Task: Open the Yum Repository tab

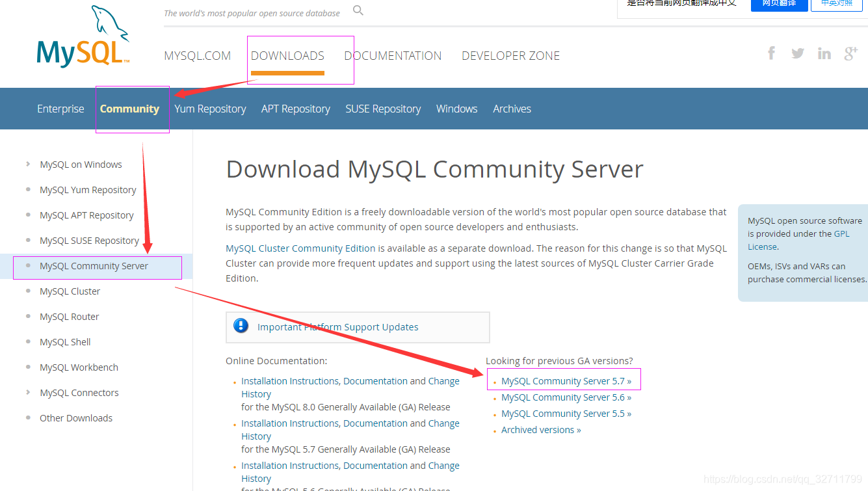Action: pyautogui.click(x=210, y=109)
